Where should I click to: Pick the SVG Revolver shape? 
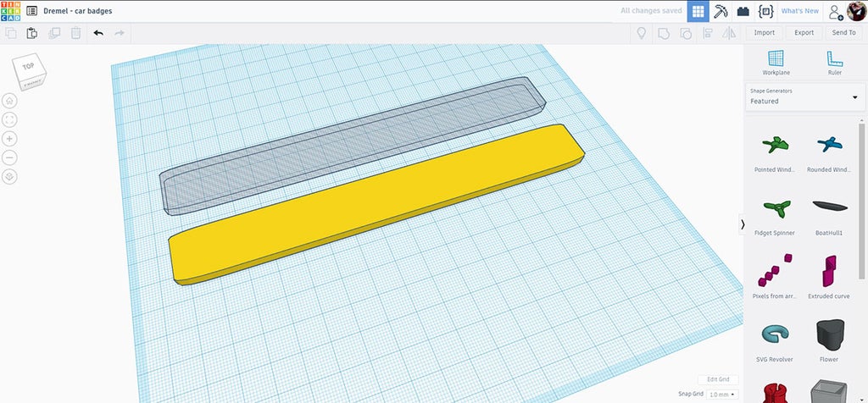pyautogui.click(x=776, y=341)
